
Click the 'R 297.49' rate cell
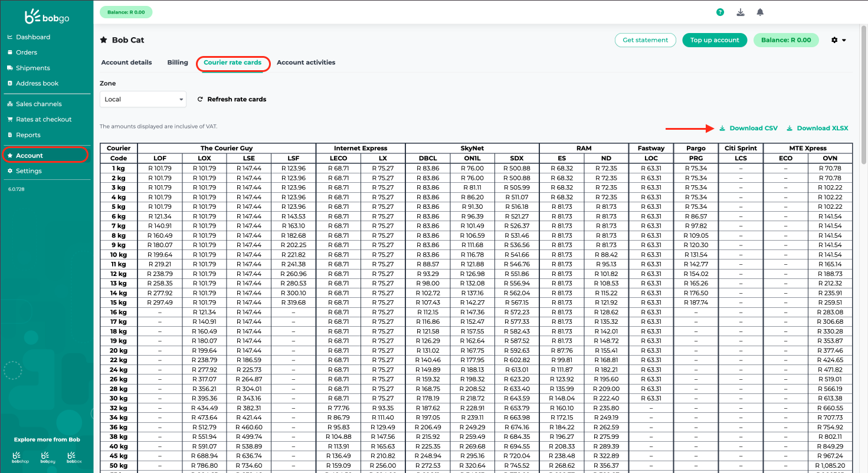coord(160,303)
